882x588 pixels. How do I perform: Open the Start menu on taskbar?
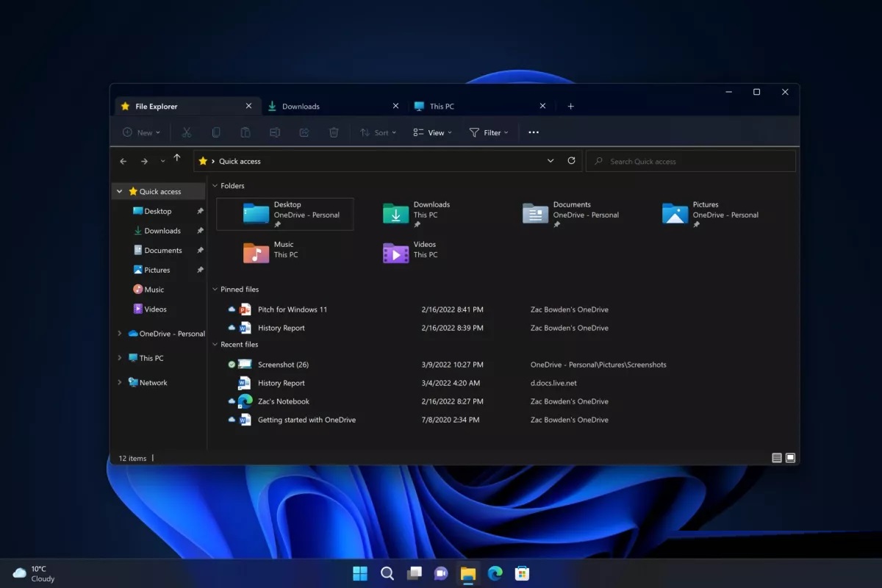point(360,573)
